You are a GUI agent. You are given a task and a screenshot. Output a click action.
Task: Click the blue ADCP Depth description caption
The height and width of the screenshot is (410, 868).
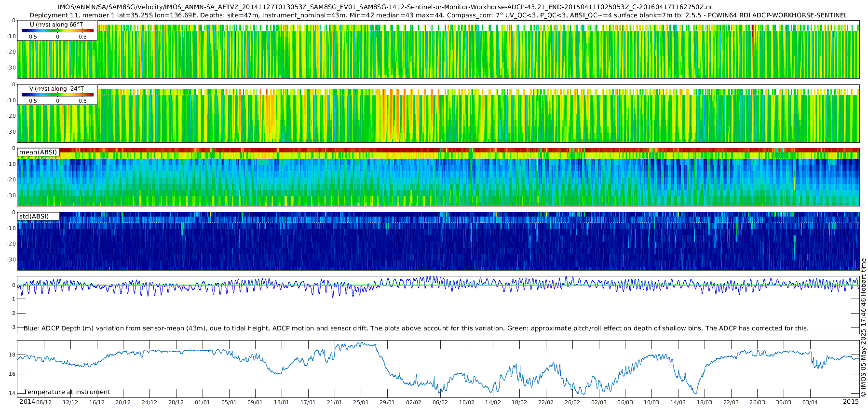pos(416,328)
